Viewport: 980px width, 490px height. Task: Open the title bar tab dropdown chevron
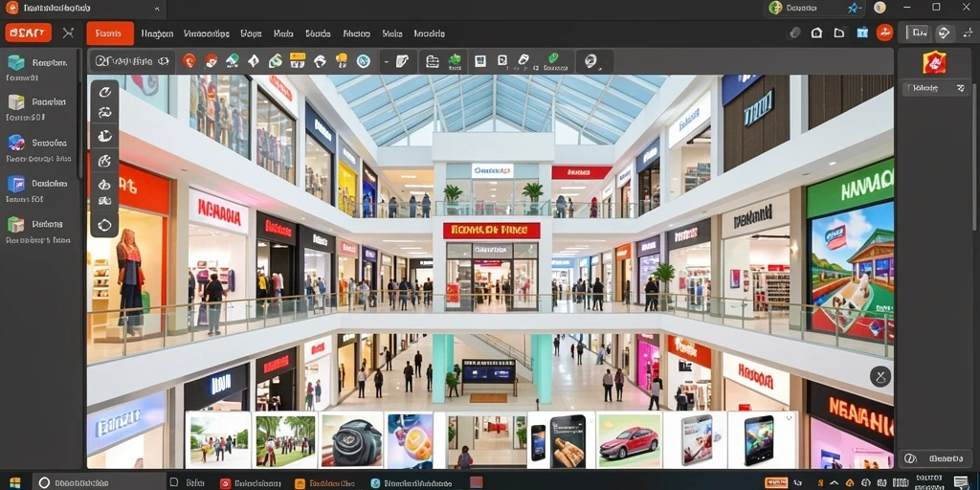click(157, 9)
